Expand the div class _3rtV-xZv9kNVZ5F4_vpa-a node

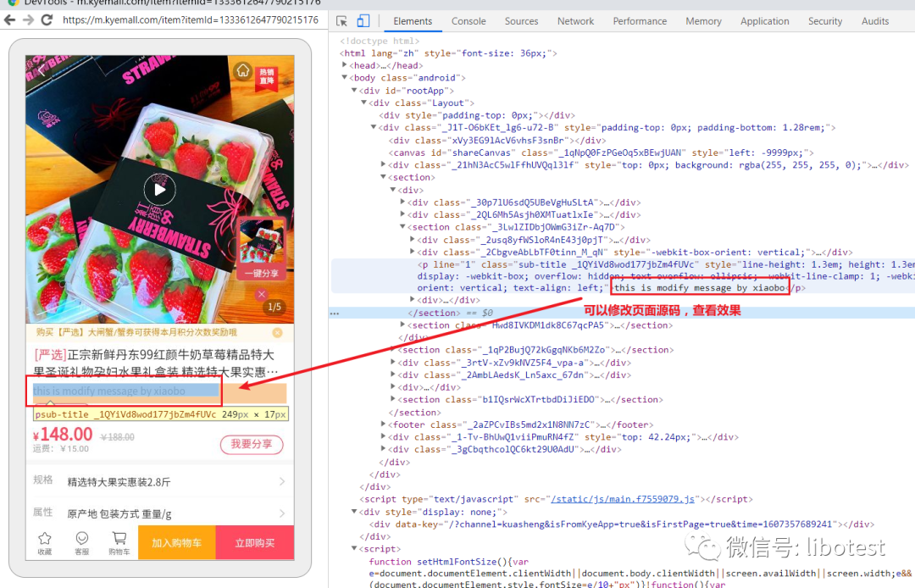point(393,363)
